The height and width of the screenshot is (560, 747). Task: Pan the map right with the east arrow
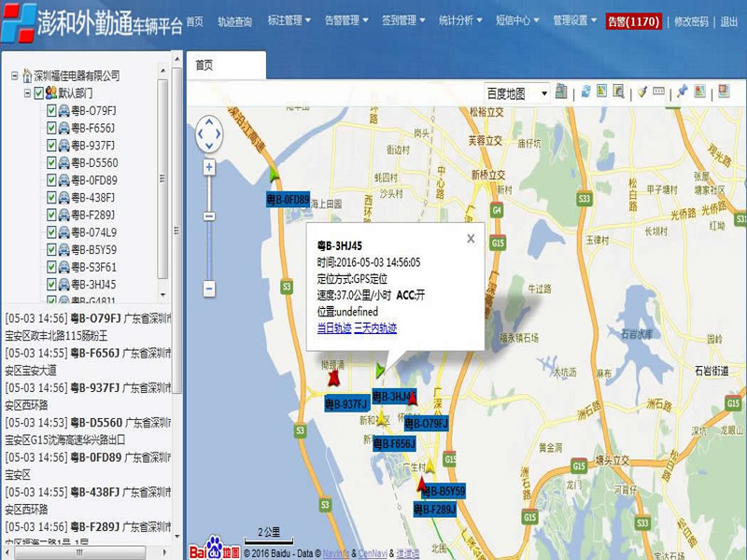(218, 134)
